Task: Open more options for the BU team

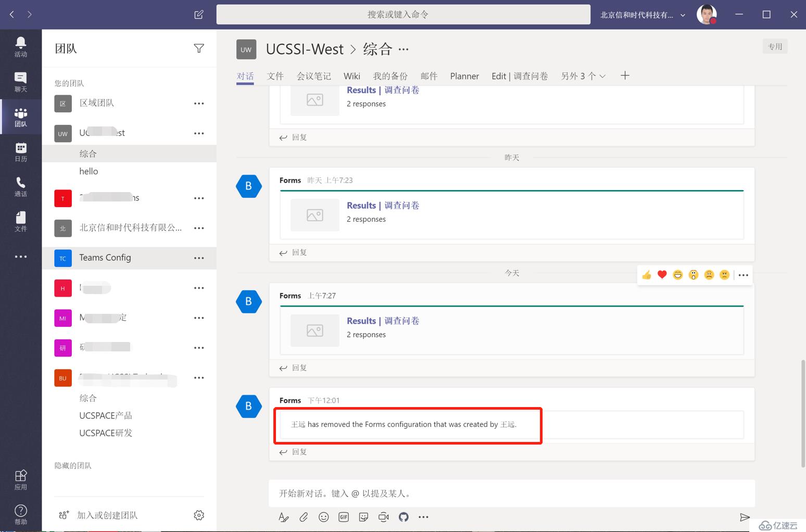Action: [x=199, y=378]
